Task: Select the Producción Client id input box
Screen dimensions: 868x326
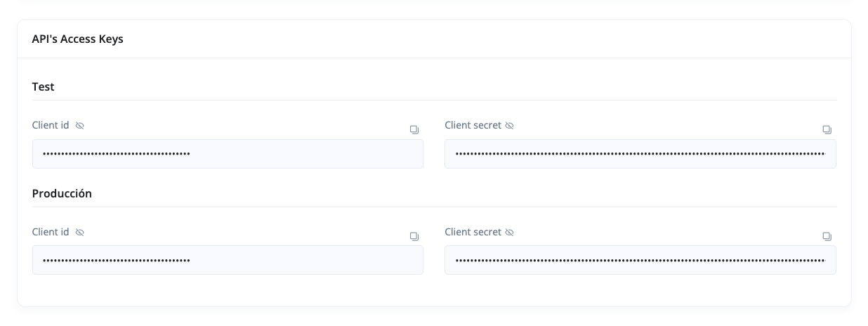Action: coord(228,260)
